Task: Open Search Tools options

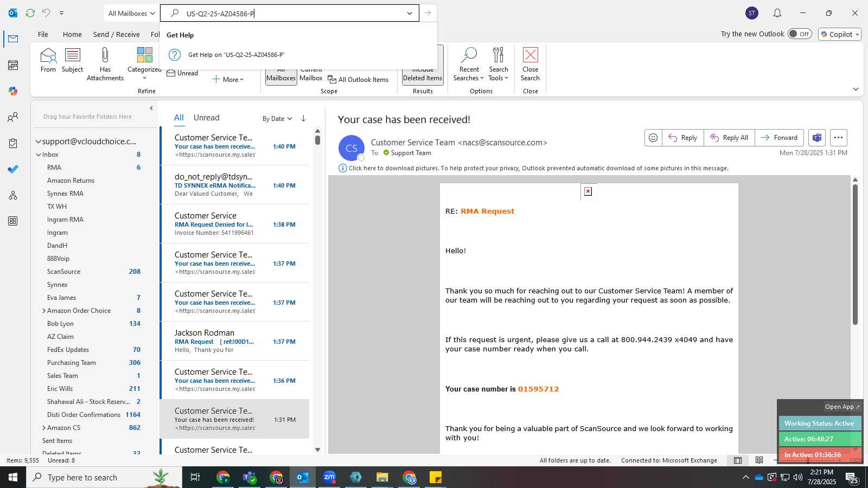Action: pyautogui.click(x=499, y=64)
